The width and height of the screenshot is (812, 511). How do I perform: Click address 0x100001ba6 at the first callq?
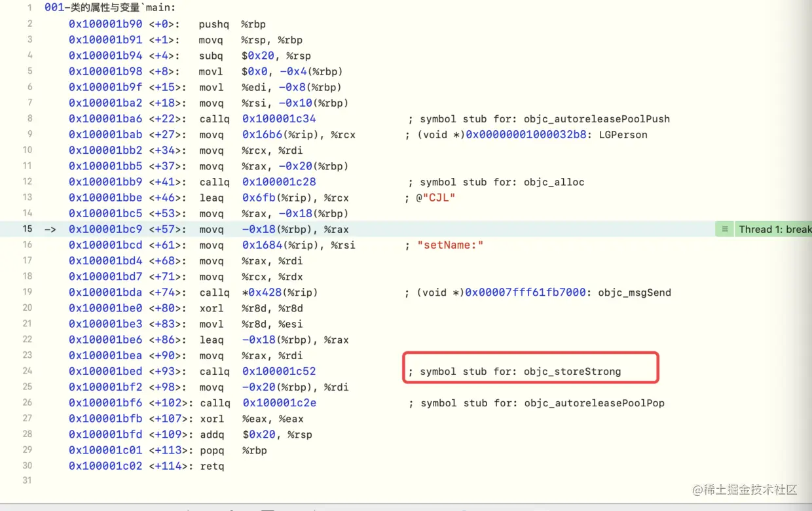[105, 118]
